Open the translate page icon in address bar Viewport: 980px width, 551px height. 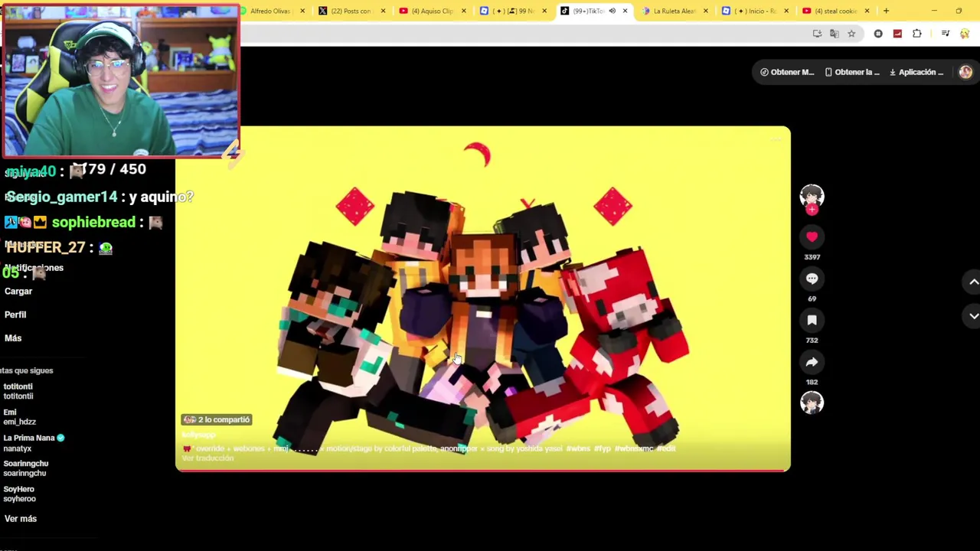(835, 34)
